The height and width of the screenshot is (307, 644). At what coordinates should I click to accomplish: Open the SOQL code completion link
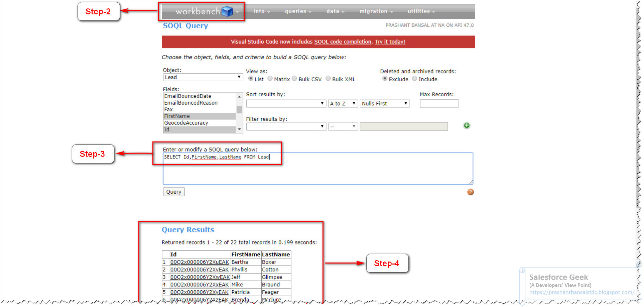click(343, 42)
